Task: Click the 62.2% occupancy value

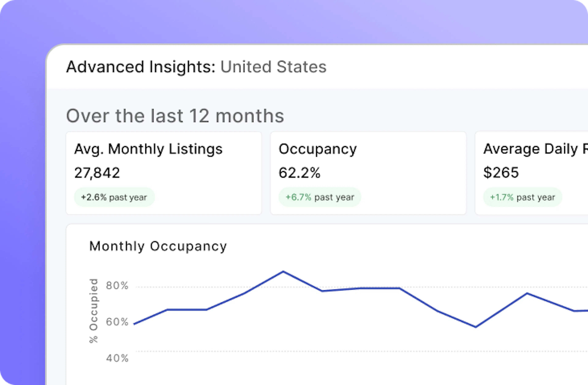Action: pos(299,172)
